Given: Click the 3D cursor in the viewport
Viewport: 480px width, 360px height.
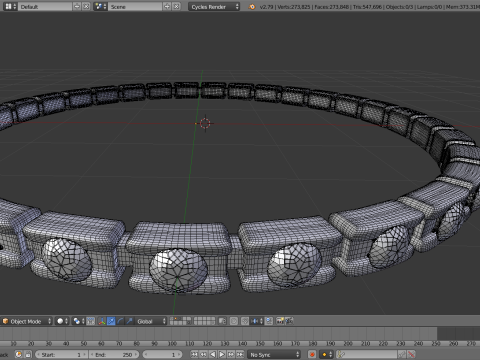Looking at the screenshot, I should tap(205, 123).
